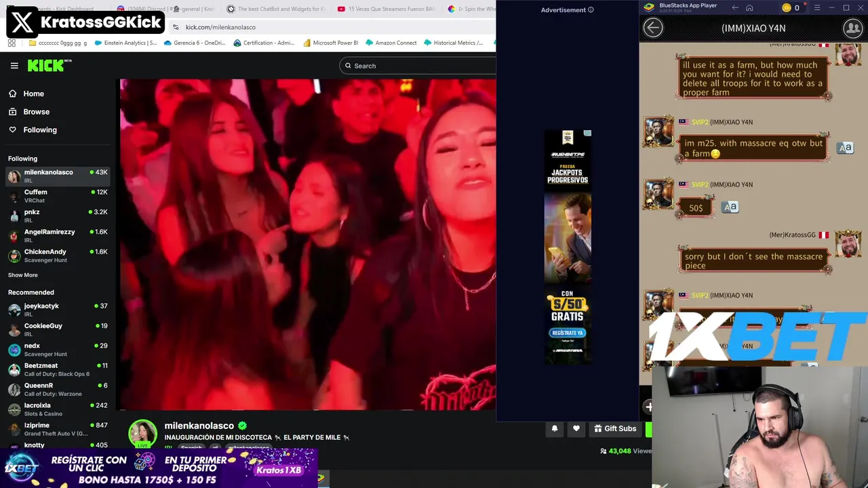Select the milenkanolasco channel in the Following list
The width and height of the screenshot is (868, 488).
pos(58,176)
